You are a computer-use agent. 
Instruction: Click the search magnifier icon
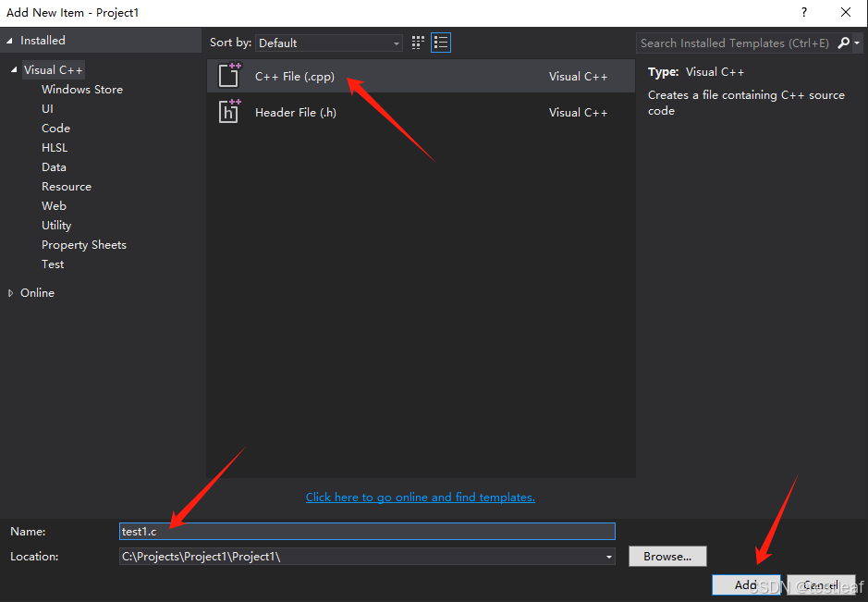(844, 43)
